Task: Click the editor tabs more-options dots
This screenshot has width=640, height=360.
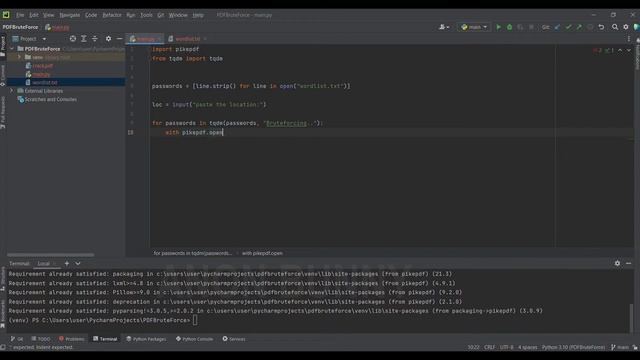Action: coord(629,38)
